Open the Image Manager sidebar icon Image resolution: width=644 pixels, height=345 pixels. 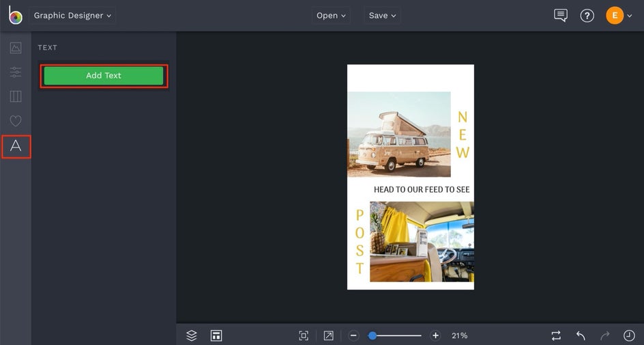(x=16, y=48)
